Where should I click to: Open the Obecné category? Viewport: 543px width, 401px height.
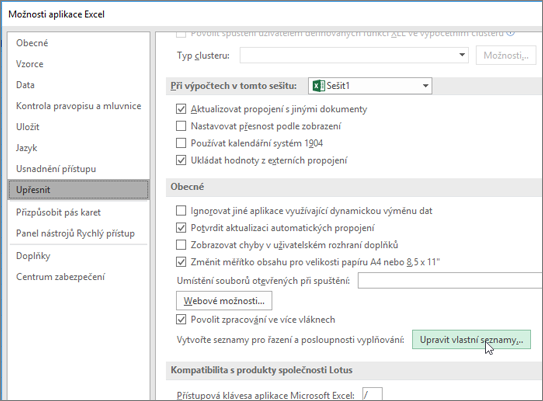click(32, 43)
